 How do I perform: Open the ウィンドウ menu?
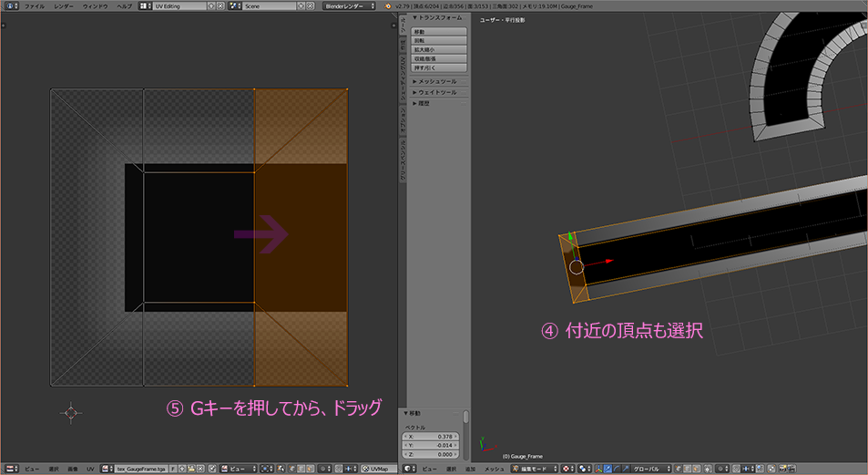[96, 6]
